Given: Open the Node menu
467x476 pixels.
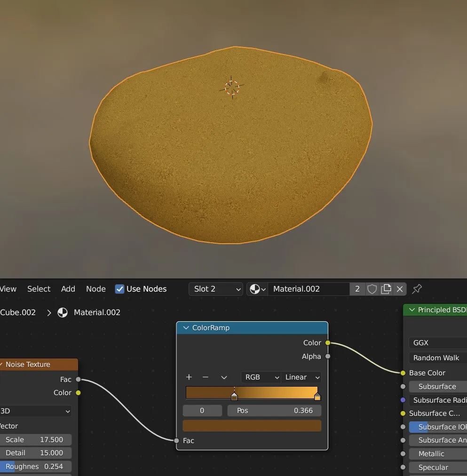Looking at the screenshot, I should 96,289.
